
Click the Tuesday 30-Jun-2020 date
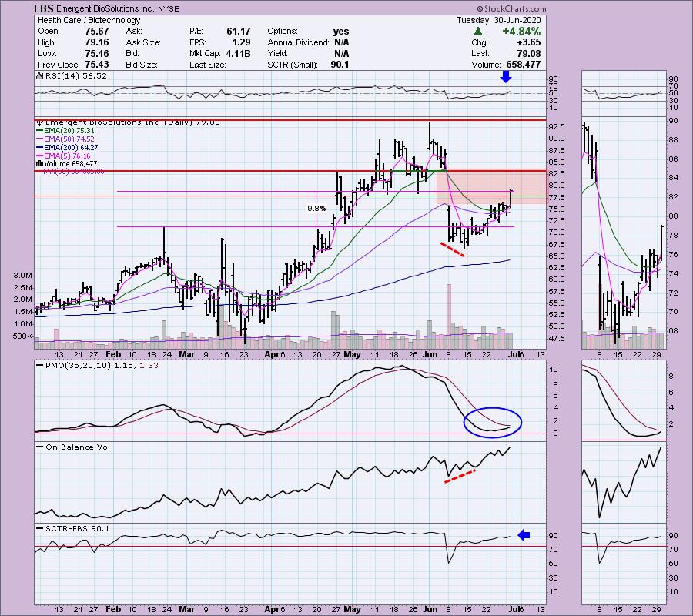[498, 20]
